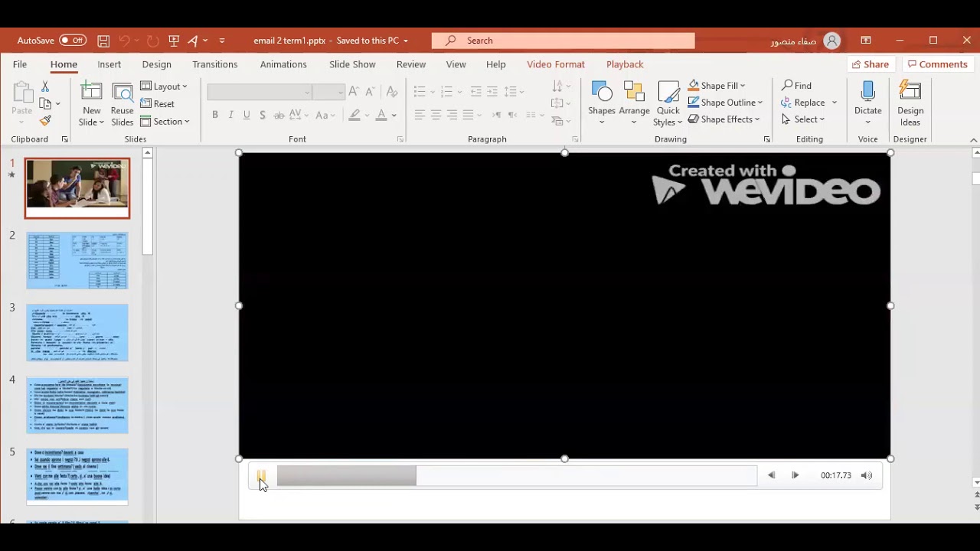
Task: Switch to the Insert tab
Action: tap(109, 64)
